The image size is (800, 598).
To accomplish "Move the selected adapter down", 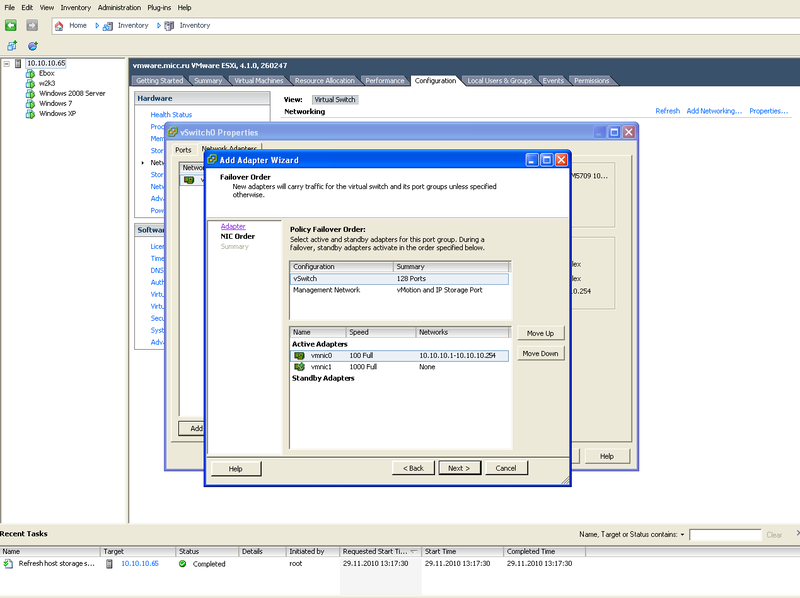I will (540, 353).
